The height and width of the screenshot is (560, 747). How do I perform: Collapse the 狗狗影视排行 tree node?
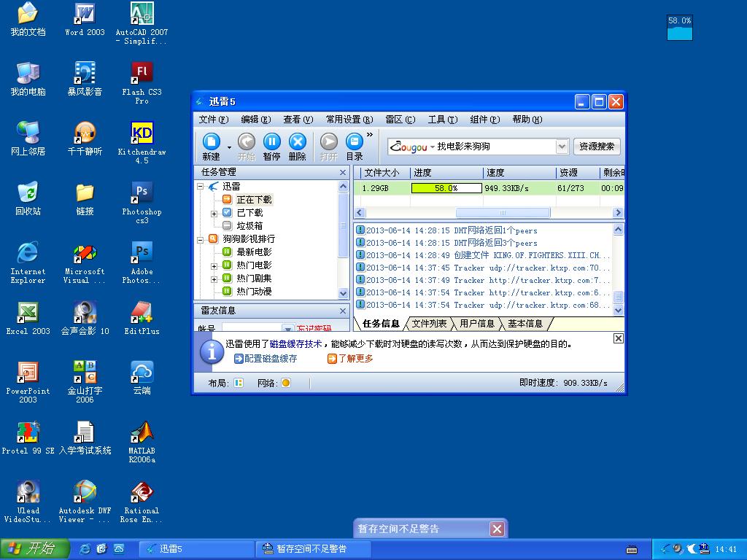[201, 240]
